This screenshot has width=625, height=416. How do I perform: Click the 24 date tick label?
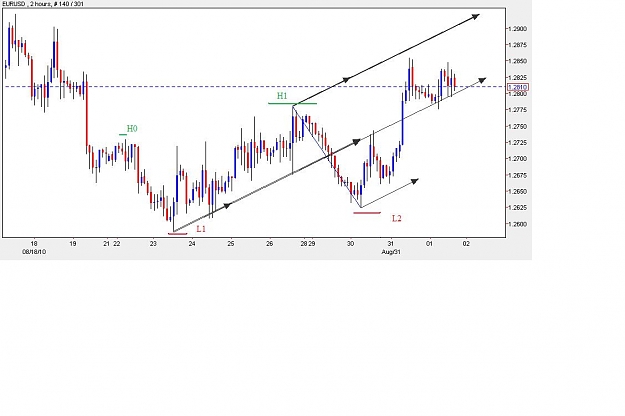[192, 243]
